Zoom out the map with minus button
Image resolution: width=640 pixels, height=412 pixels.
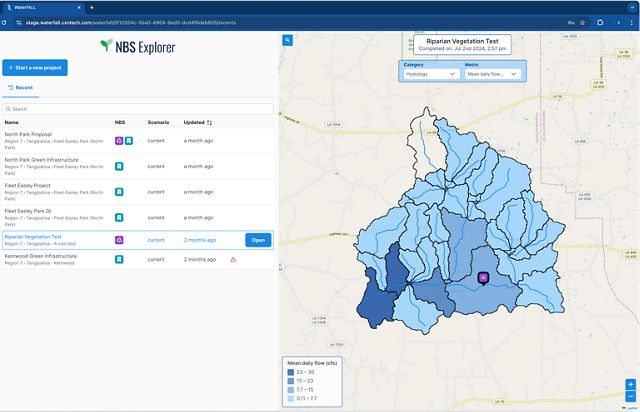pos(630,396)
